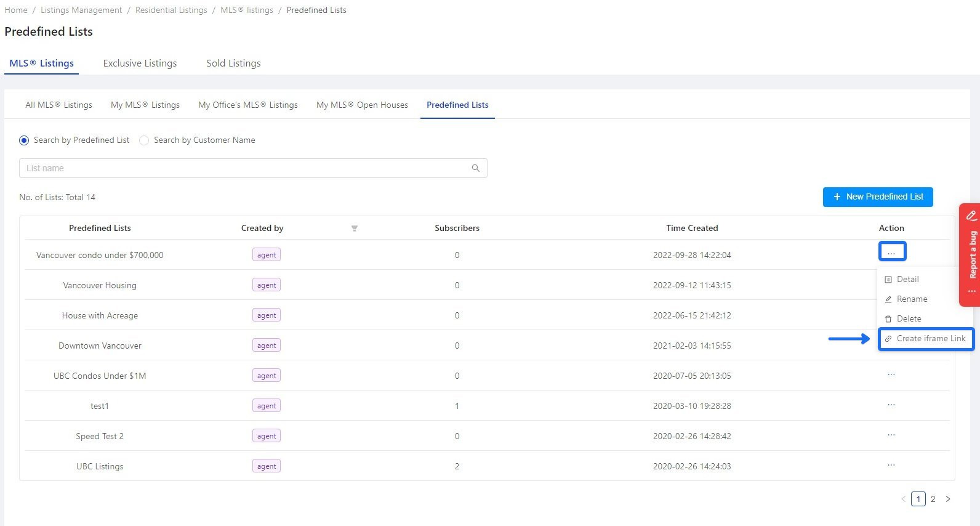Image resolution: width=980 pixels, height=526 pixels.
Task: Switch to MLS® Listings top tab
Action: [x=41, y=63]
